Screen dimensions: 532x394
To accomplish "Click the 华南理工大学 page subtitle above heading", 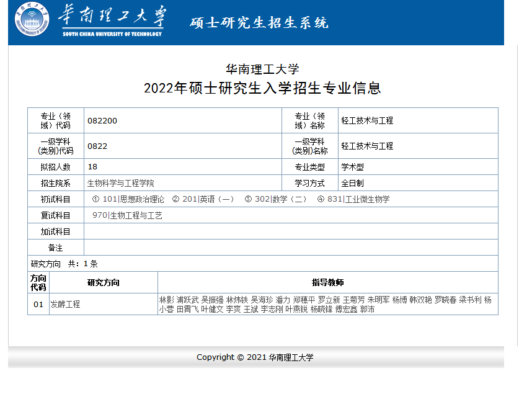I will click(x=262, y=69).
